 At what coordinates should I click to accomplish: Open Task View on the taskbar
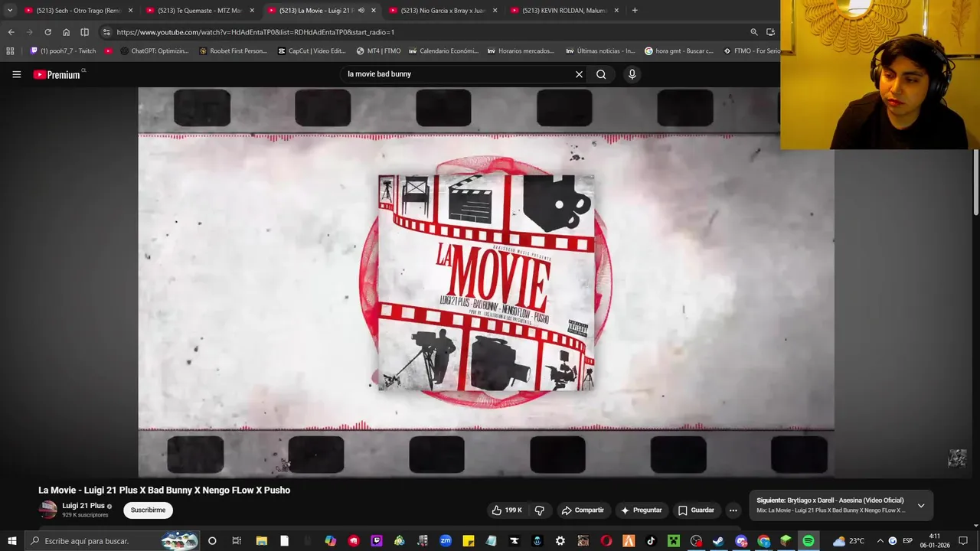click(x=237, y=541)
